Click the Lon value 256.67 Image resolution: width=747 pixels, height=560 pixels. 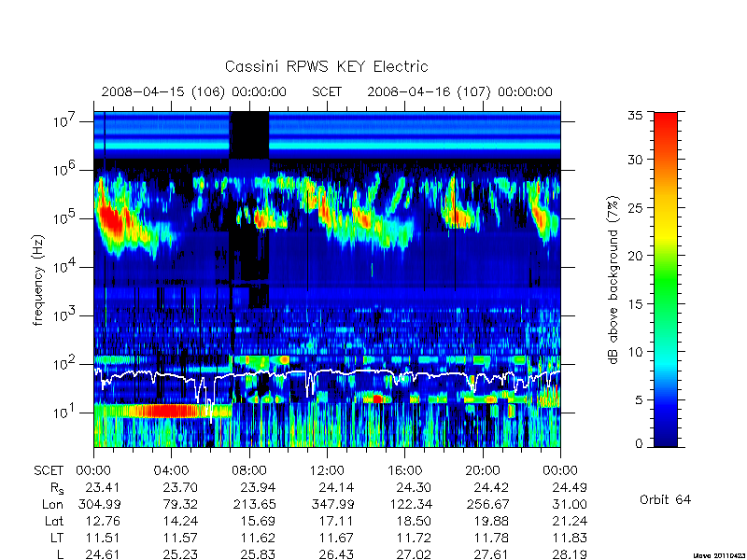[487, 504]
